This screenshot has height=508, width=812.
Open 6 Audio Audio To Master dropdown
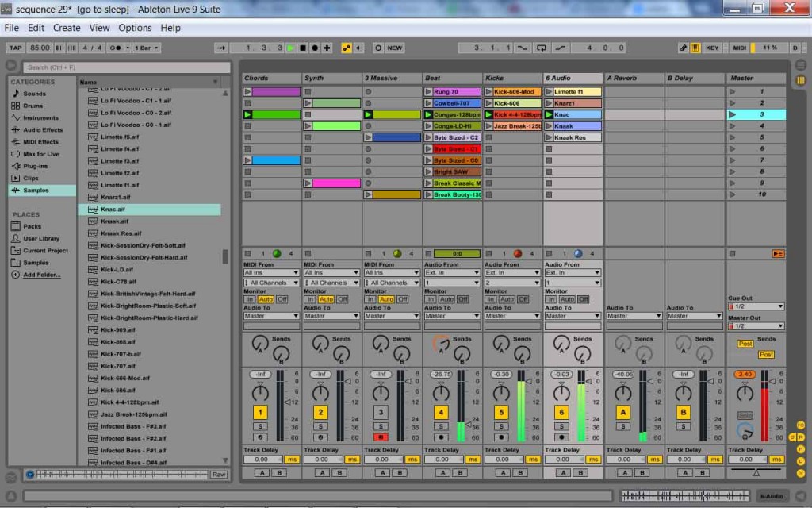point(573,316)
